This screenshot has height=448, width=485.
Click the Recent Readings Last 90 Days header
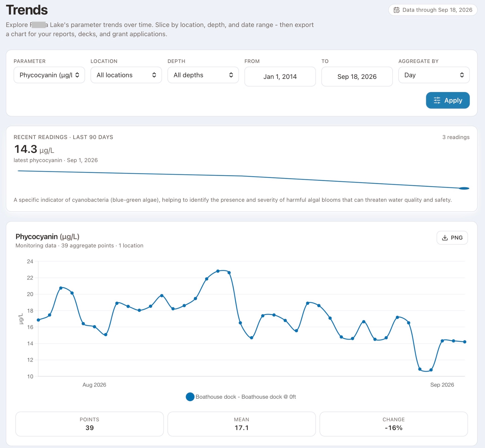tap(63, 137)
